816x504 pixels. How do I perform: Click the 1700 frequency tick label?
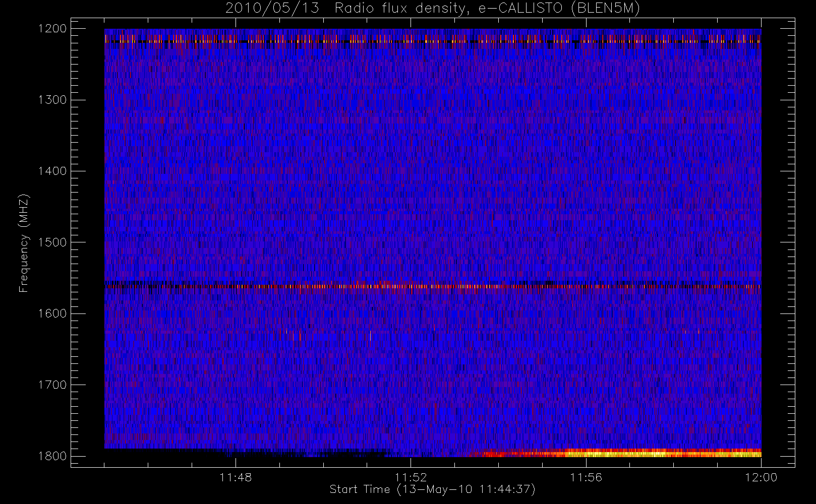[x=52, y=385]
